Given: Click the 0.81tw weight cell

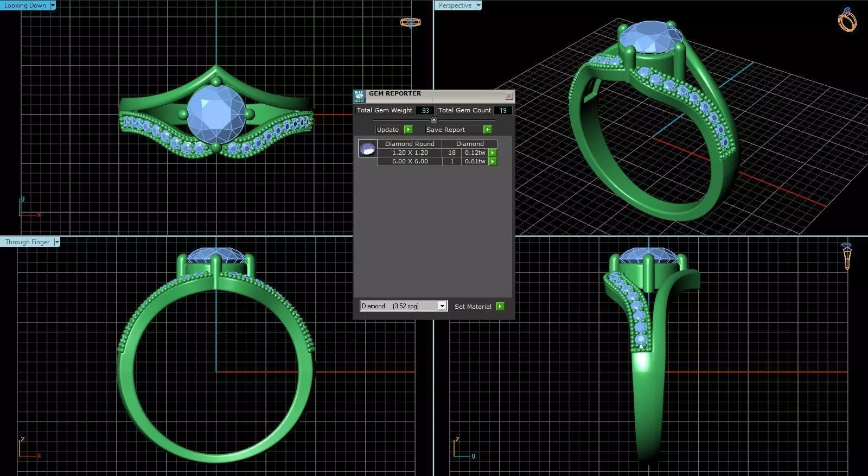Looking at the screenshot, I should (x=475, y=162).
